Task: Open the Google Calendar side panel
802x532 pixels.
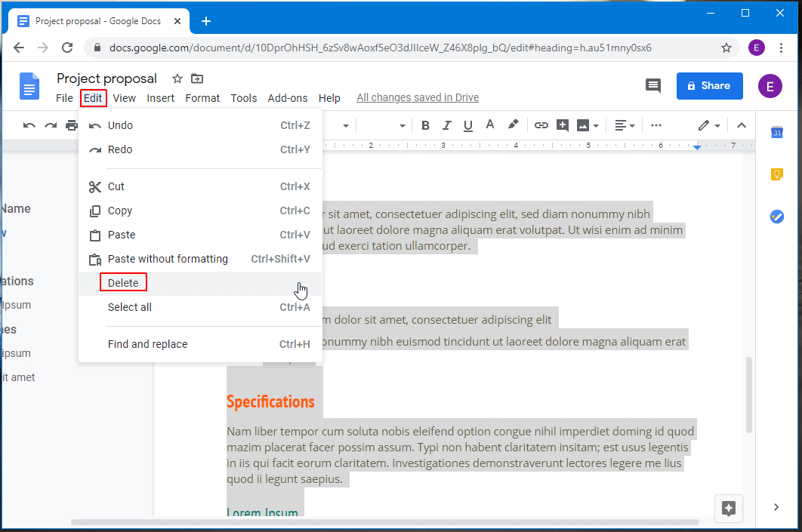Action: click(776, 133)
